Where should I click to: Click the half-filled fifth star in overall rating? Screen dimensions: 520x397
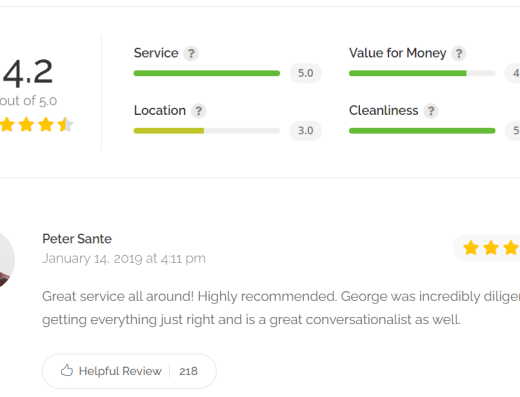65,125
